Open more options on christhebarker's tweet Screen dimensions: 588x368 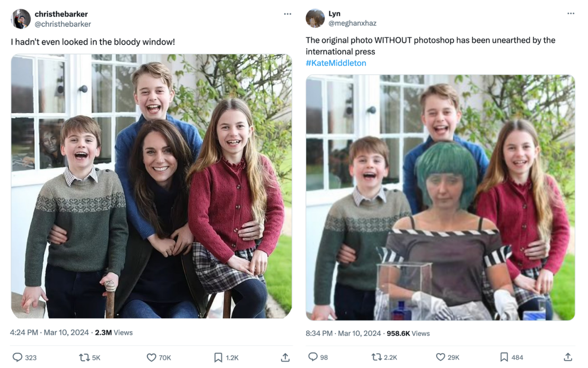(288, 14)
